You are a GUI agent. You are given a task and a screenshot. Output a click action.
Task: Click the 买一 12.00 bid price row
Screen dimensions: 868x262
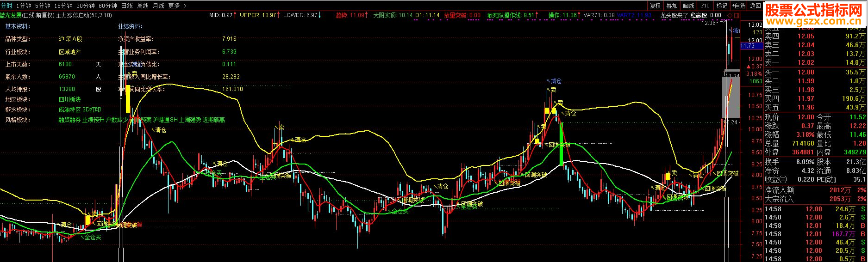click(815, 72)
